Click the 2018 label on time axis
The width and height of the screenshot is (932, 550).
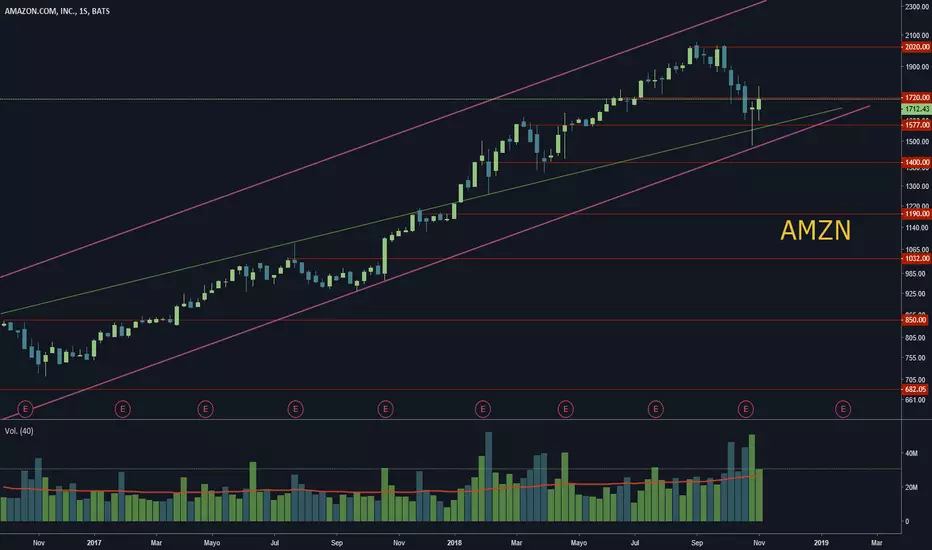[453, 542]
